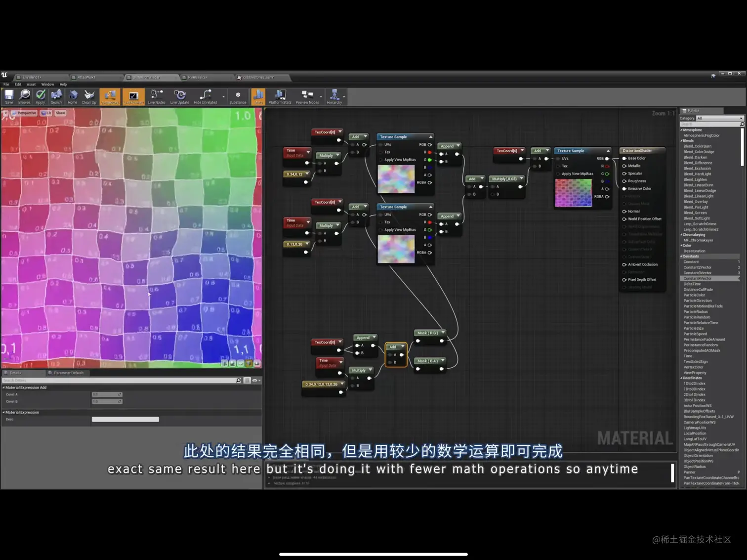Open the File menu
Screen dimensions: 747x560
coord(6,85)
